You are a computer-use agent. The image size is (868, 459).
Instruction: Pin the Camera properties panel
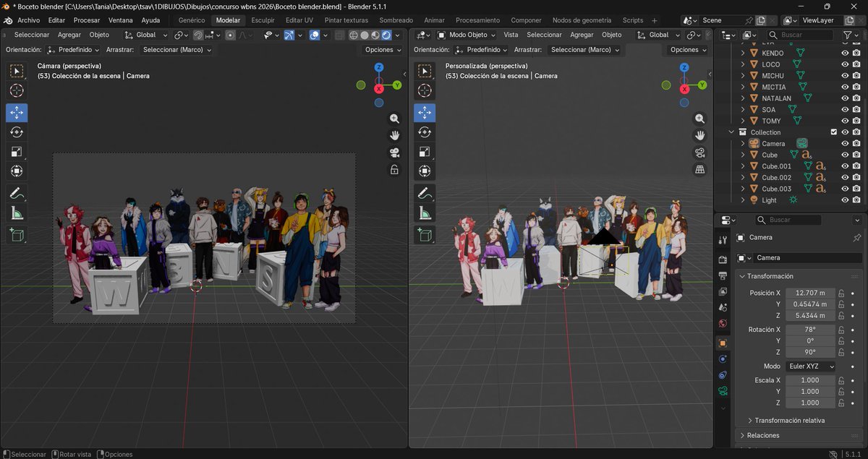[x=857, y=237]
